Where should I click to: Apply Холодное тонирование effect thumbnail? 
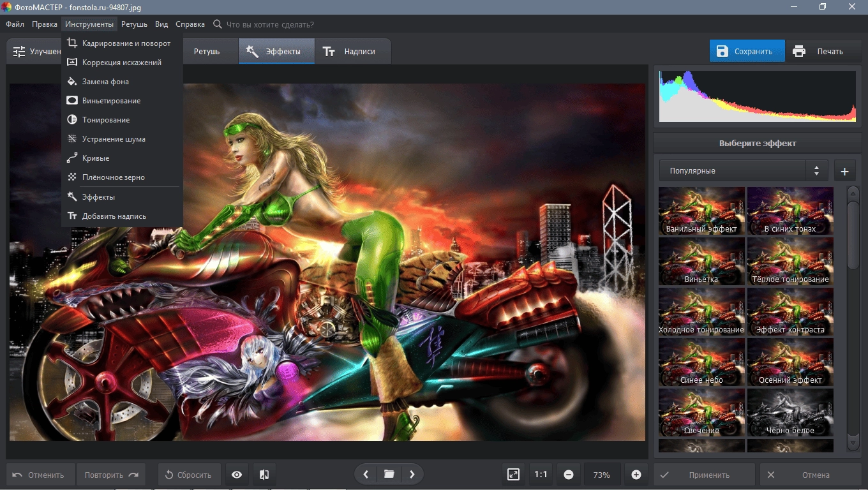click(x=701, y=311)
